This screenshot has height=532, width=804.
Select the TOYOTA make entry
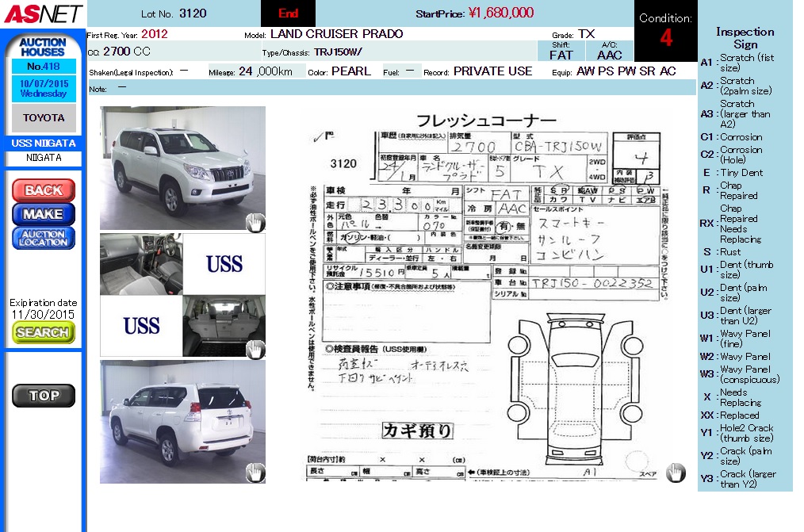[x=44, y=117]
